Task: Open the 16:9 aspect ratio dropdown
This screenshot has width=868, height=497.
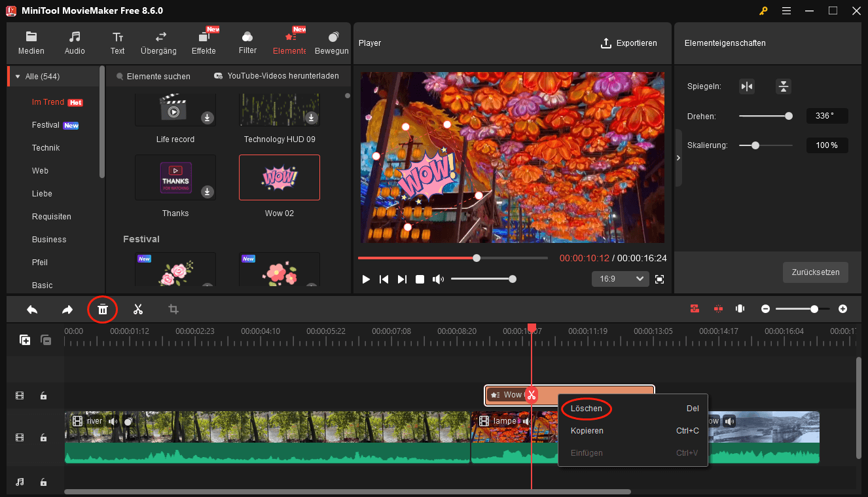Action: pos(620,278)
